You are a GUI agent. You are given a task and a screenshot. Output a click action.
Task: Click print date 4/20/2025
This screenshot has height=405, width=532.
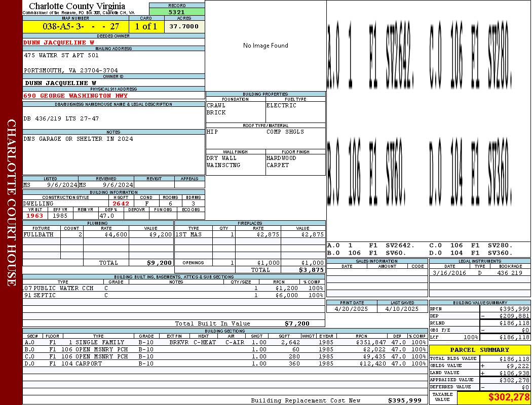(351, 309)
